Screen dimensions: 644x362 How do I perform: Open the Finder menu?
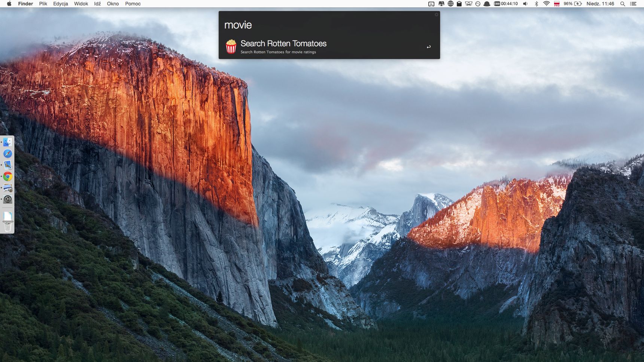pyautogui.click(x=25, y=4)
